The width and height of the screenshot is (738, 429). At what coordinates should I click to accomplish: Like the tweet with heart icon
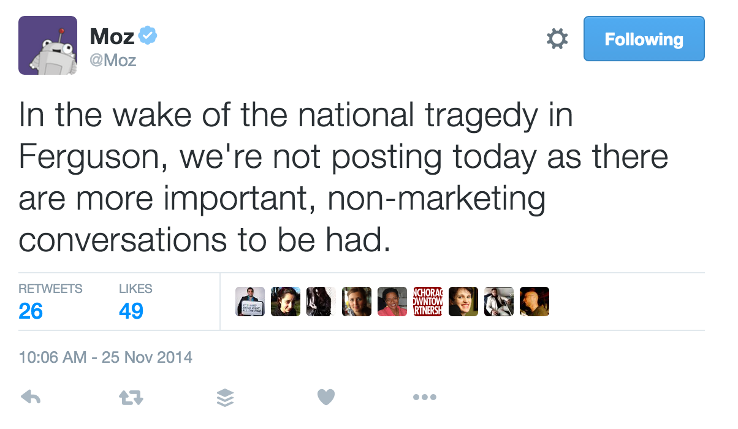[325, 397]
